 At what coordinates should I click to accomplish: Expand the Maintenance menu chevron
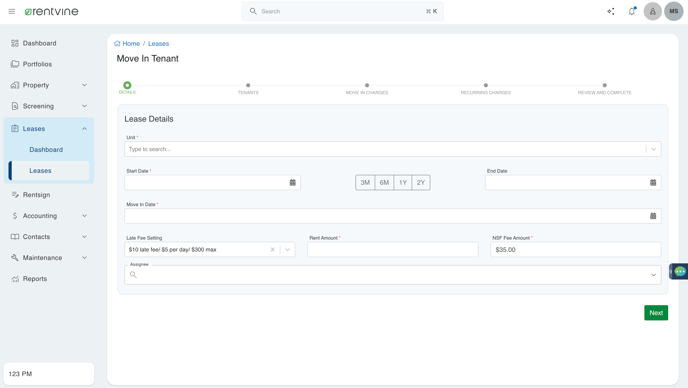[84, 258]
